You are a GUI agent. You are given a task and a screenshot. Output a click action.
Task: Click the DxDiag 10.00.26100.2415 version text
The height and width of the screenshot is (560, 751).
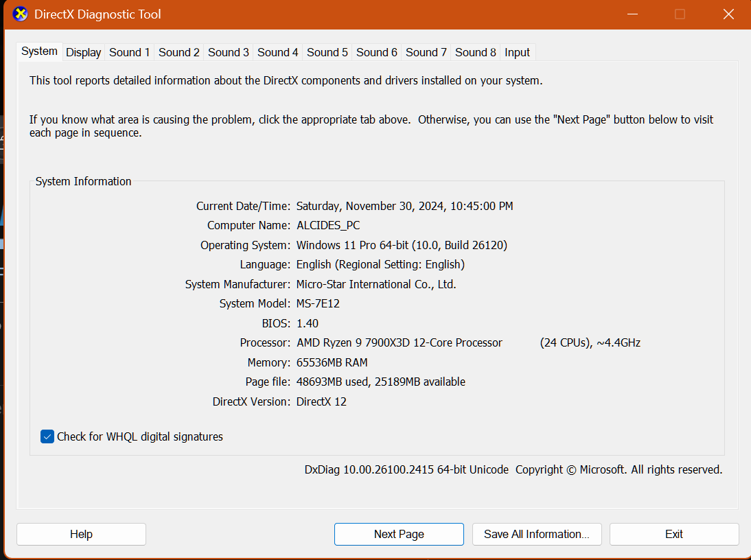406,469
